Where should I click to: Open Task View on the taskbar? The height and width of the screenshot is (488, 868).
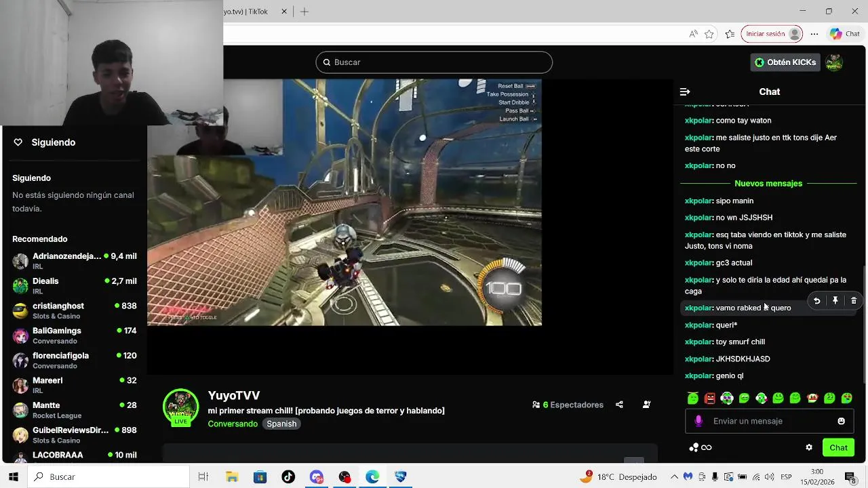203,477
